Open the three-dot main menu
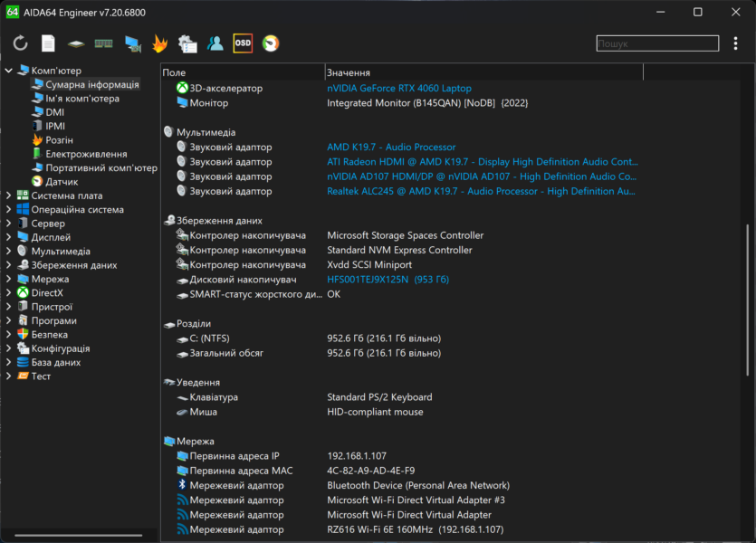Viewport: 756px width, 543px height. click(x=735, y=43)
